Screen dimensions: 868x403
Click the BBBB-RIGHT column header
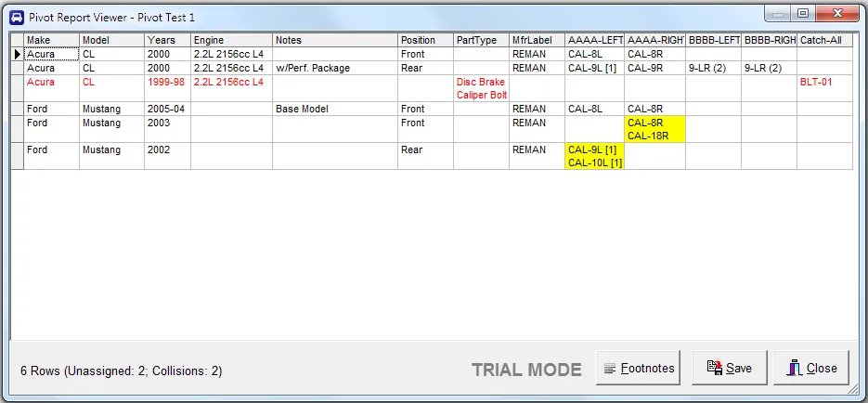point(769,41)
